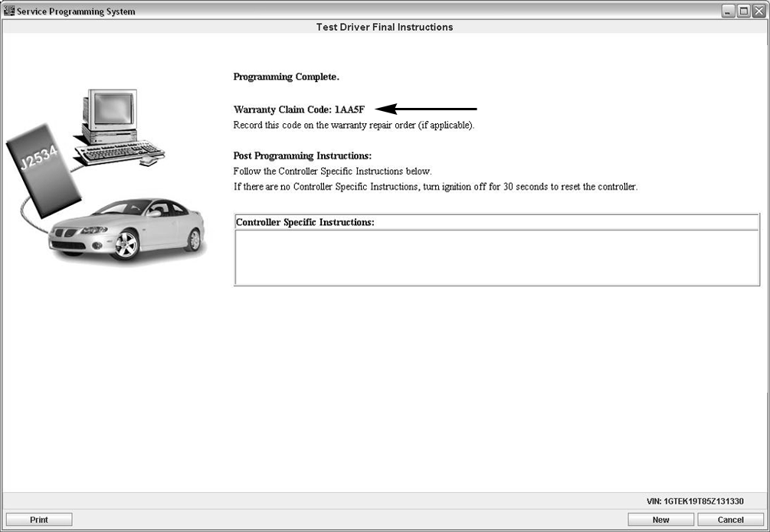Click the Programming Complete message
The width and height of the screenshot is (770, 532).
(x=286, y=77)
